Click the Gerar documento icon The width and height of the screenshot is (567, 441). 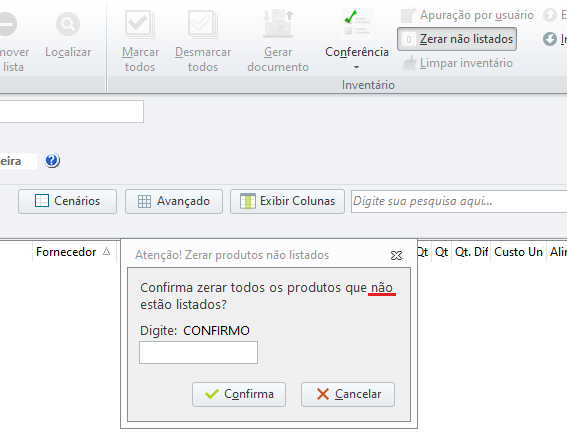pos(278,24)
